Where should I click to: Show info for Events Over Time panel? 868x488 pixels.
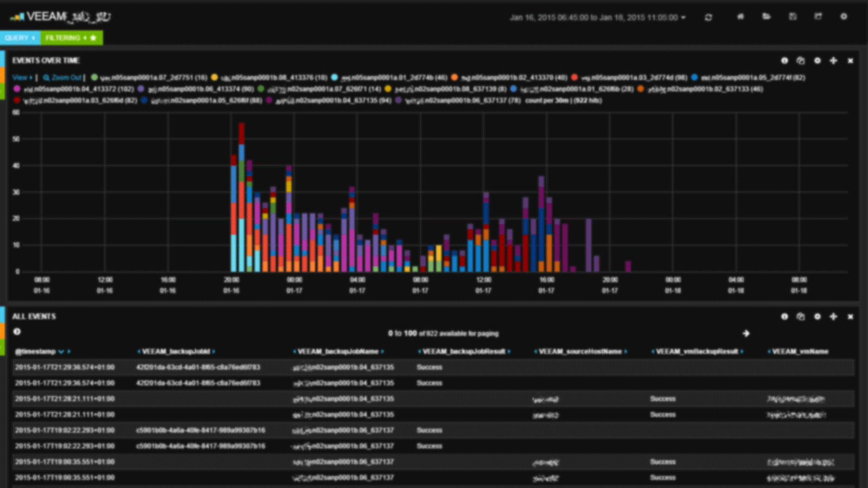click(784, 61)
